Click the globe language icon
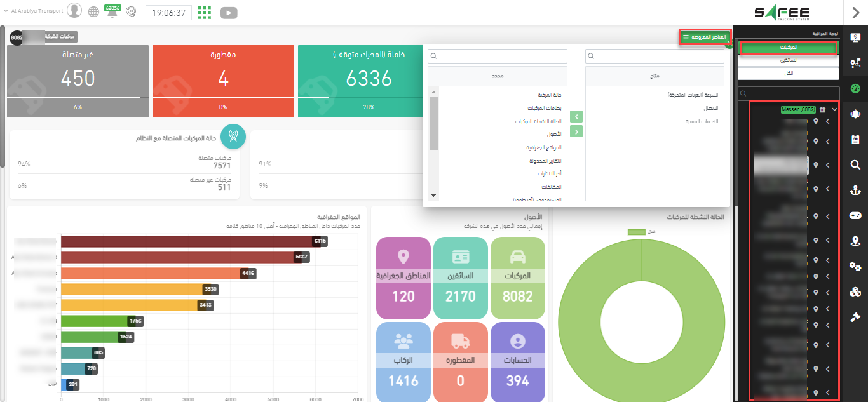Screen dimensions: 868x402 click(x=94, y=11)
